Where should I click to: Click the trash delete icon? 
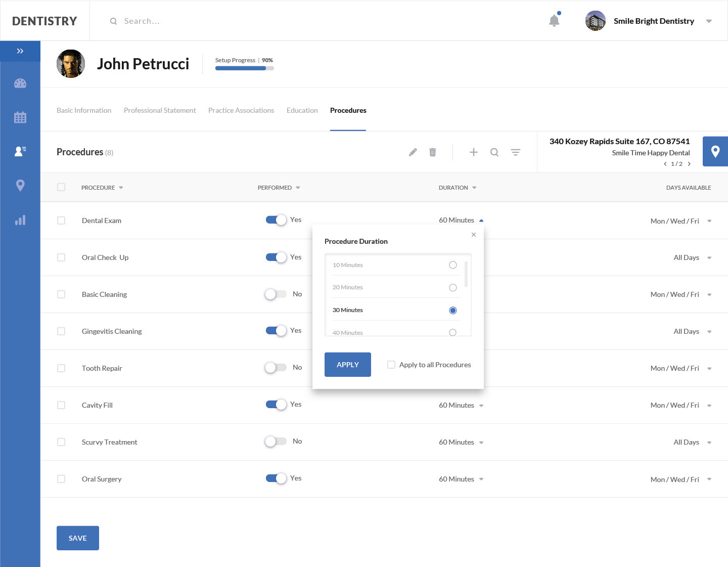[x=433, y=152]
